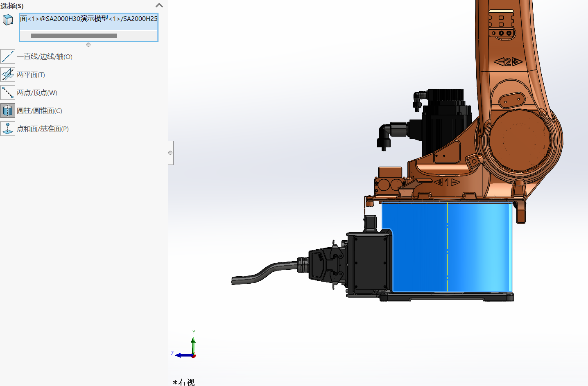Click the green Y axis of the triad
588x386 pixels.
pyautogui.click(x=193, y=345)
